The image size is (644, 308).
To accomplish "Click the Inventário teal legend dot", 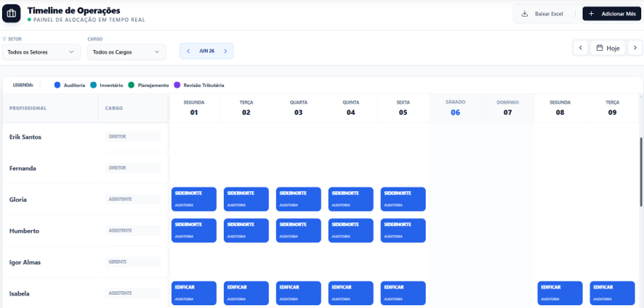I will pos(93,85).
